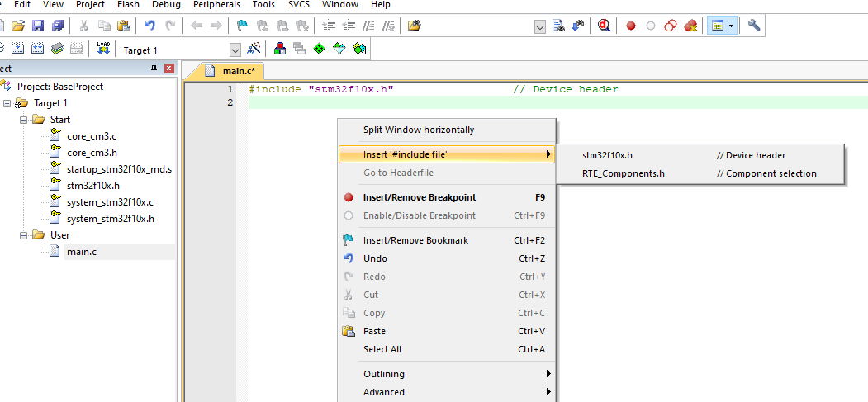Open the Target 1 dropdown arrow
868x402 pixels.
click(x=235, y=50)
